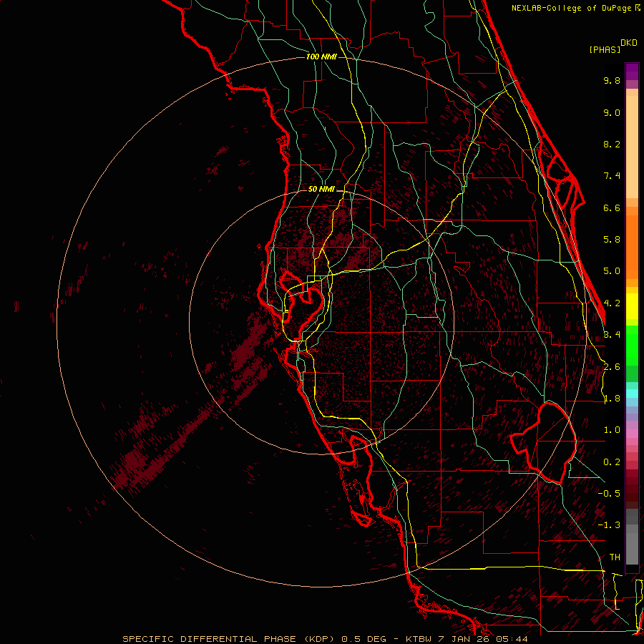Click the SPECIFIC DIFFERENTIAL PHASE (KDP) caption
Screen dimensions: 644x644
click(230, 639)
